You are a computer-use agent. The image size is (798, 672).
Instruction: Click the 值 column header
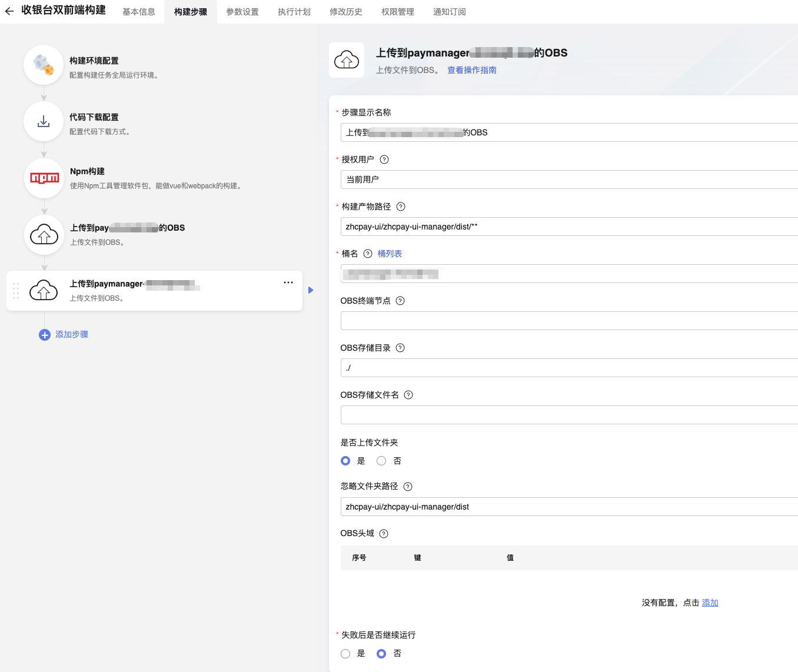coord(510,558)
